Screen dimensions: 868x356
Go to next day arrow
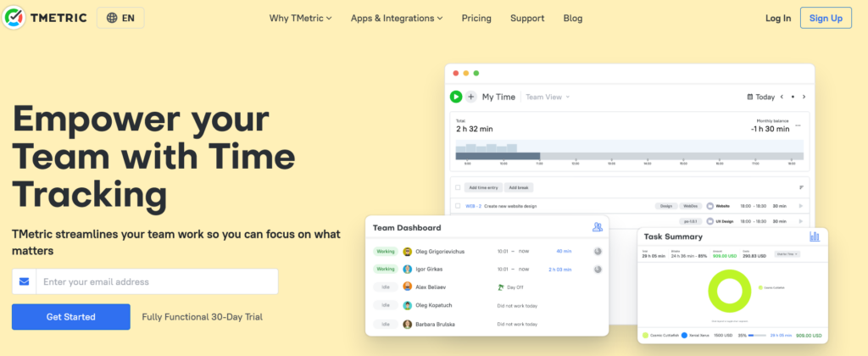click(x=804, y=97)
